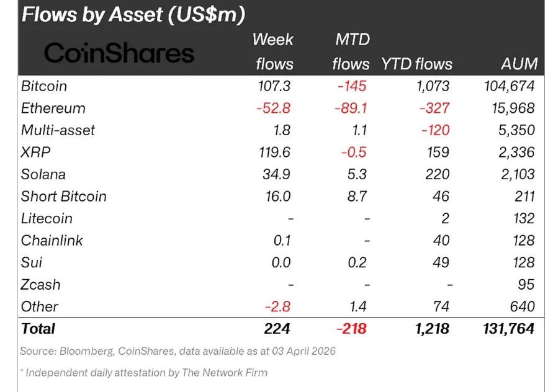This screenshot has width=548, height=392.
Task: Click the 'Flows by Asset (US$m)' title
Action: click(133, 14)
